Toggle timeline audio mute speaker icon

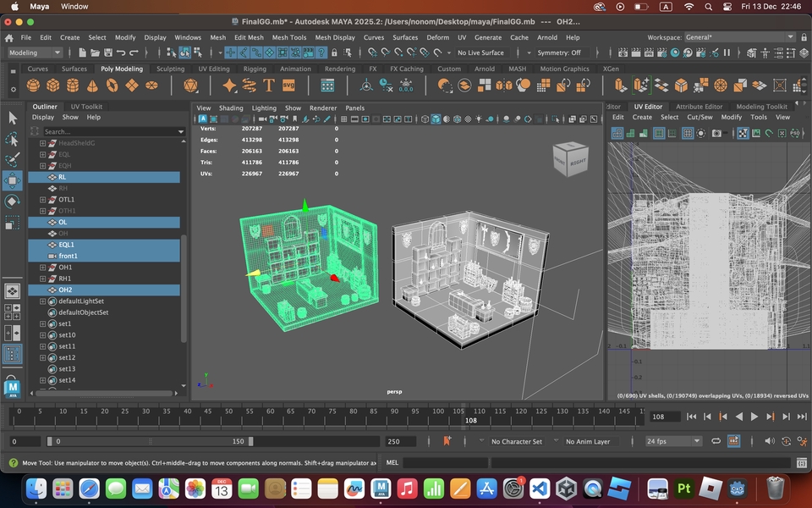[769, 441]
